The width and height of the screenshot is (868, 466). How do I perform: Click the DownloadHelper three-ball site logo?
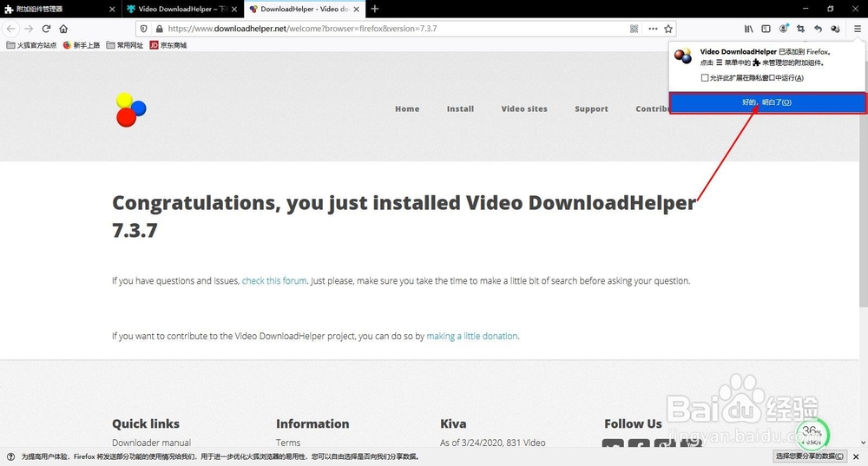131,109
